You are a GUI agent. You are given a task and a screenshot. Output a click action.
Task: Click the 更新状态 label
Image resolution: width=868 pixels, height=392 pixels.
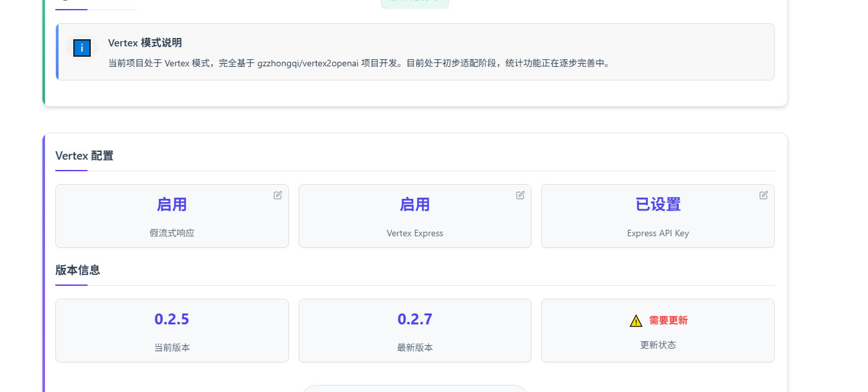tap(658, 345)
